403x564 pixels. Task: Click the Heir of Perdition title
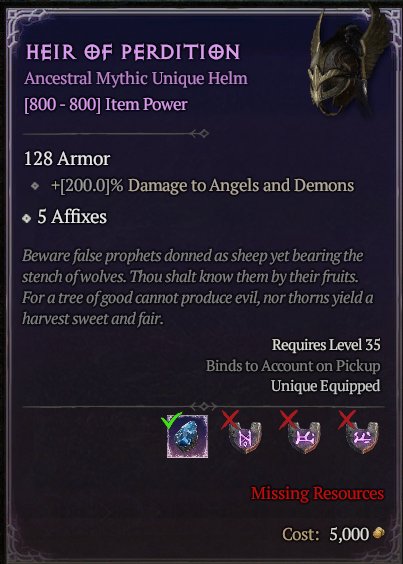coord(133,53)
